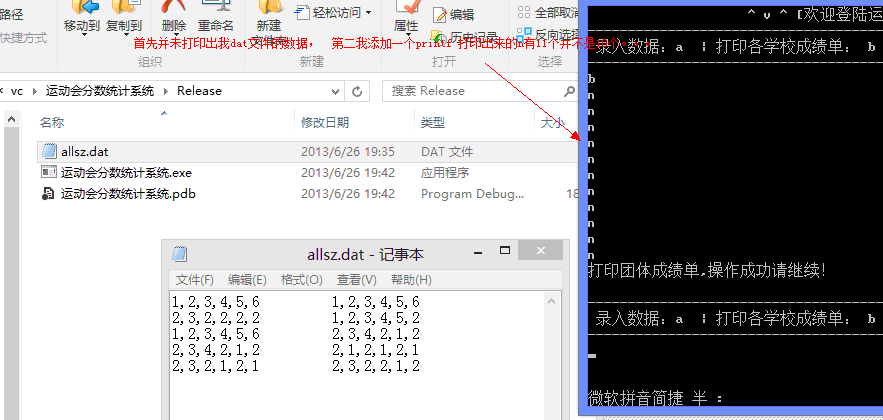
Task: Click the 应用程序 type cell
Action: 445,173
